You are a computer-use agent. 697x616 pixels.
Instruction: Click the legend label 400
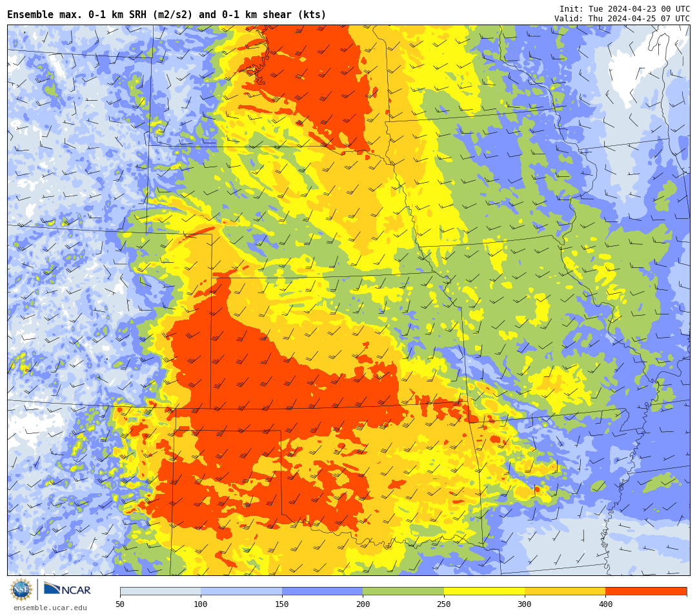click(605, 604)
